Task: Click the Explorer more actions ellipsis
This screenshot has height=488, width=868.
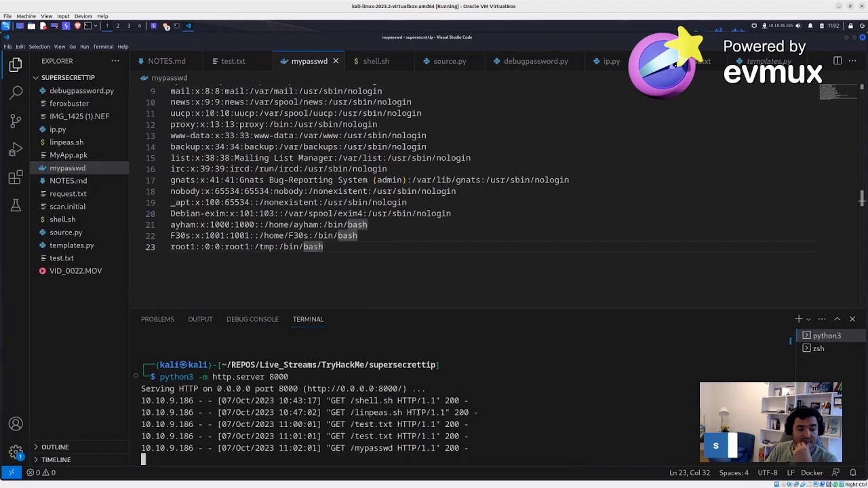Action: (115, 61)
